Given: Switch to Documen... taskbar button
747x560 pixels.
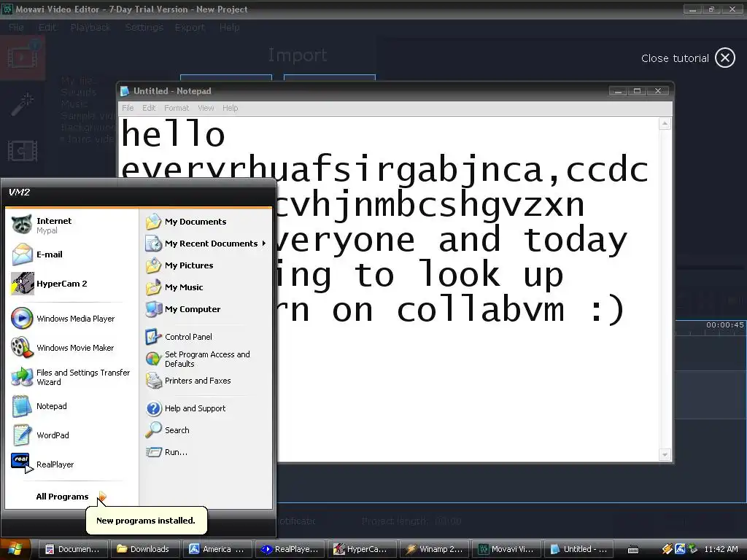Looking at the screenshot, I should pos(73,549).
